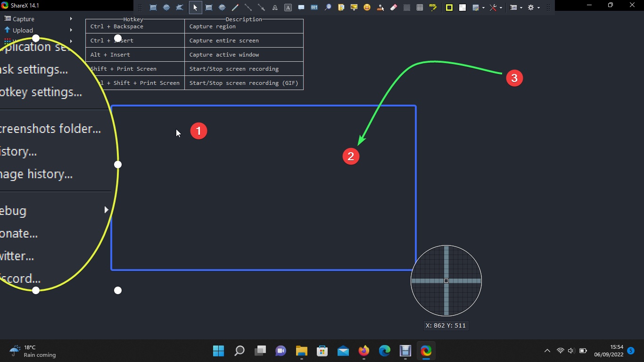
Task: Select the arrow drawing tool
Action: click(262, 8)
